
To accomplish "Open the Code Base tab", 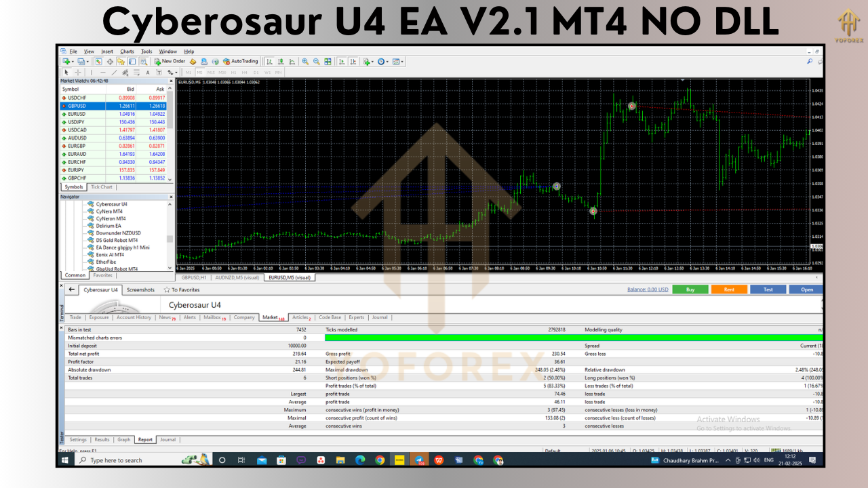I will (x=330, y=317).
